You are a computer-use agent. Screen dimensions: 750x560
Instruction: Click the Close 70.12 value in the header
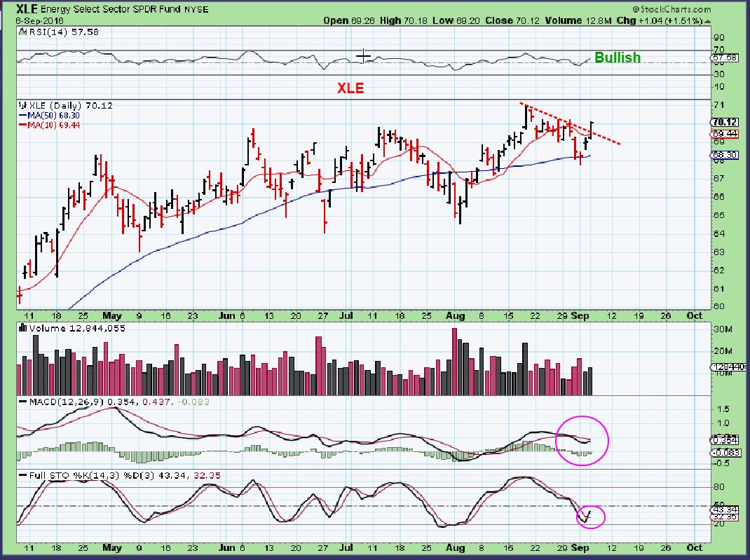512,20
